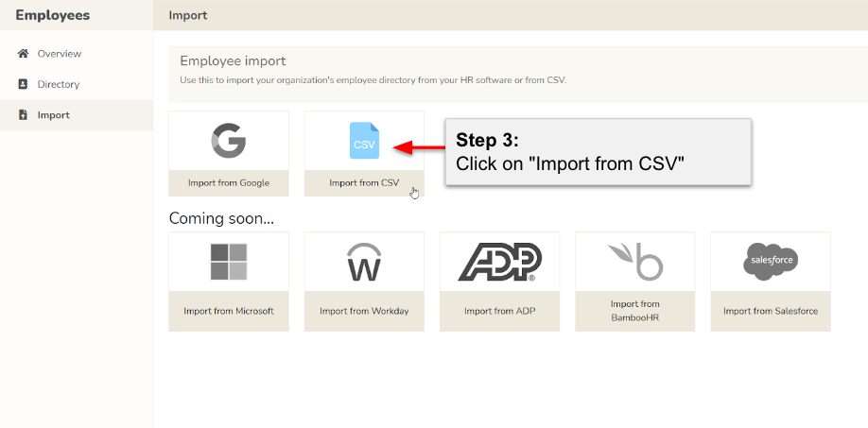The width and height of the screenshot is (868, 428).
Task: Open the Overview sidebar item
Action: pyautogui.click(x=59, y=54)
